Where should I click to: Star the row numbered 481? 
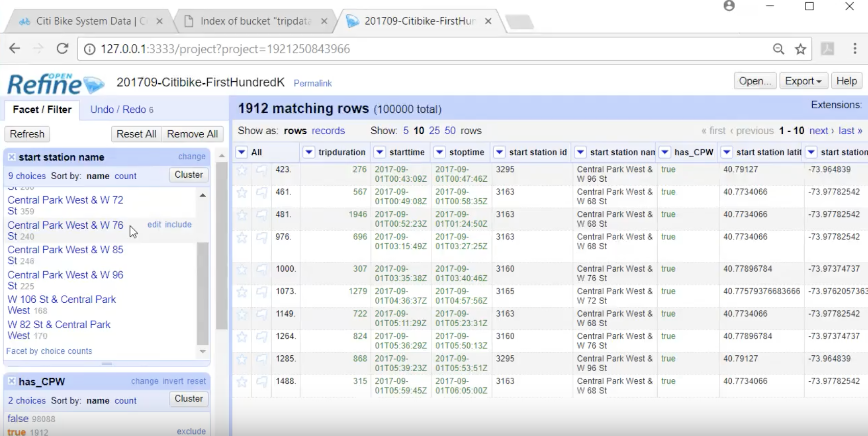coord(242,215)
